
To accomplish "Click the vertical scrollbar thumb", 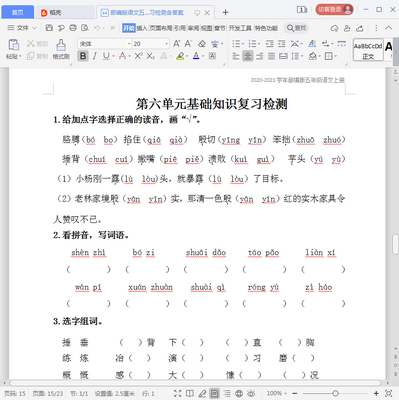I will point(395,244).
